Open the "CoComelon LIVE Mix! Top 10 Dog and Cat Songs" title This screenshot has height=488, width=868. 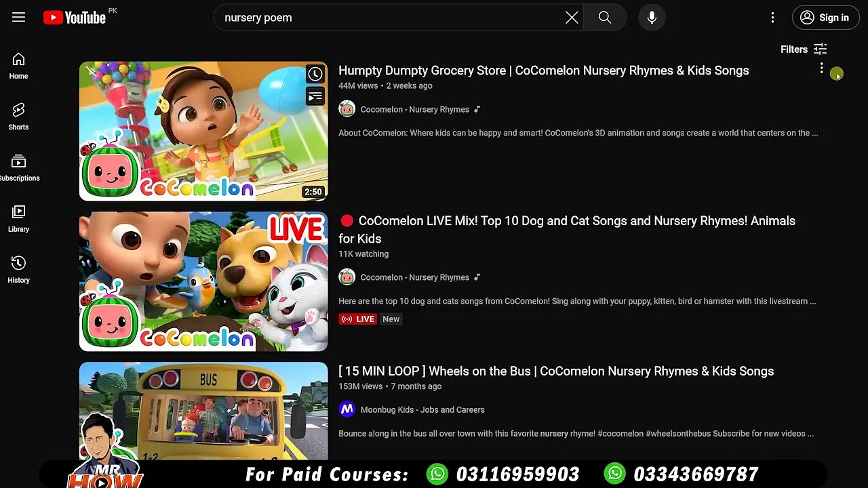tap(567, 229)
